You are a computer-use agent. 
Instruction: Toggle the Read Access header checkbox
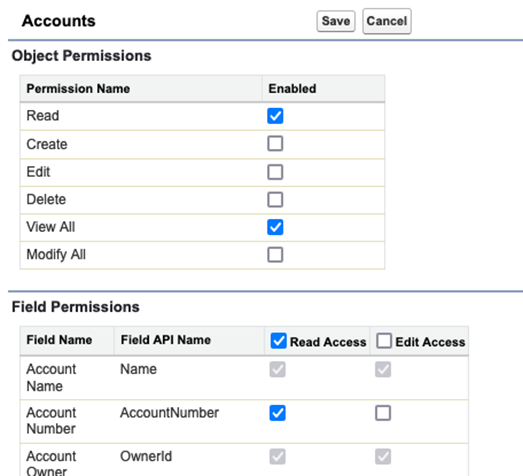pos(279,341)
